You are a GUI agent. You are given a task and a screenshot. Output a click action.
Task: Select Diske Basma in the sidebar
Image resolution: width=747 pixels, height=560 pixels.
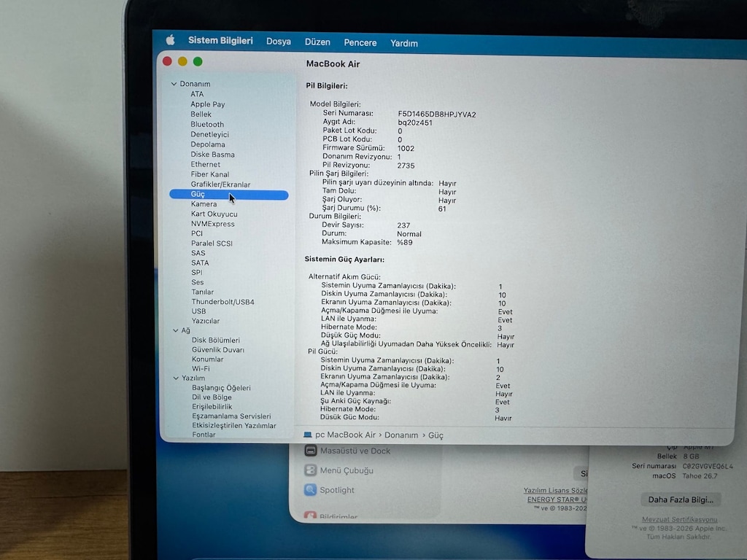(x=212, y=155)
